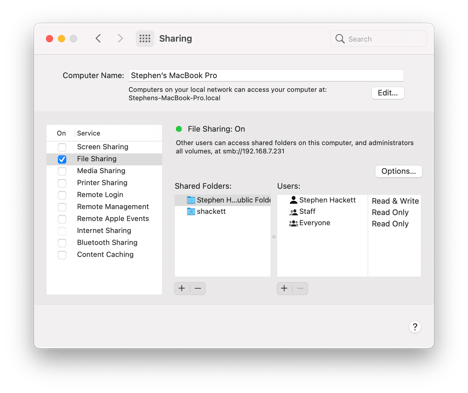Select Stephen Hackett user name
The height and width of the screenshot is (393, 468).
pos(327,200)
